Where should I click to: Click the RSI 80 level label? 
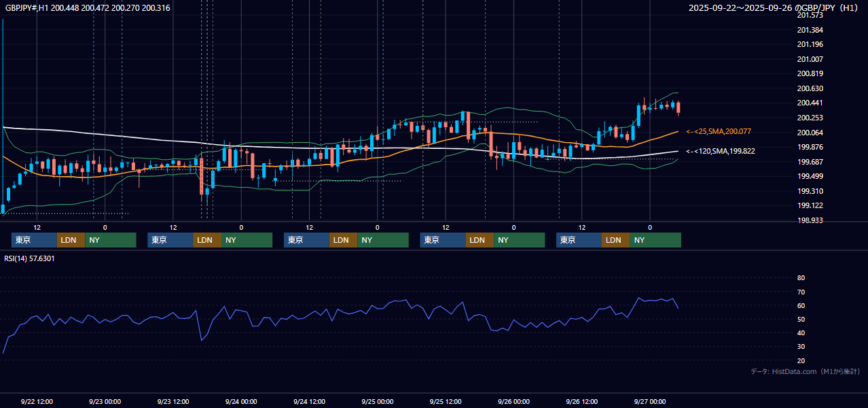[801, 278]
